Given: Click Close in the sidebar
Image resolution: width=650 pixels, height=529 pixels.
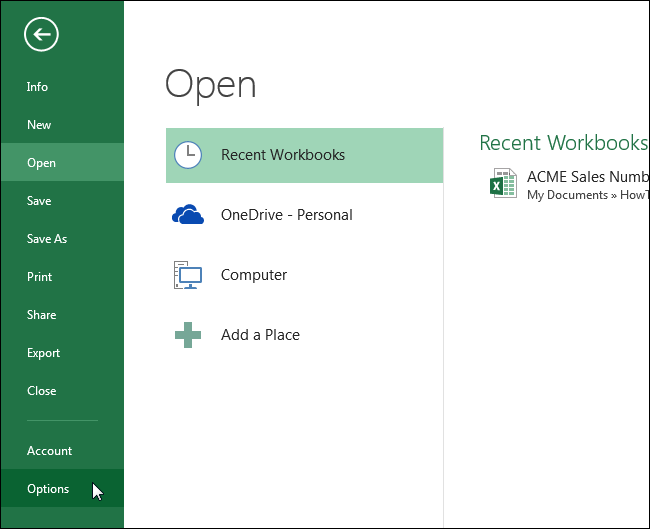Looking at the screenshot, I should click(x=42, y=391).
